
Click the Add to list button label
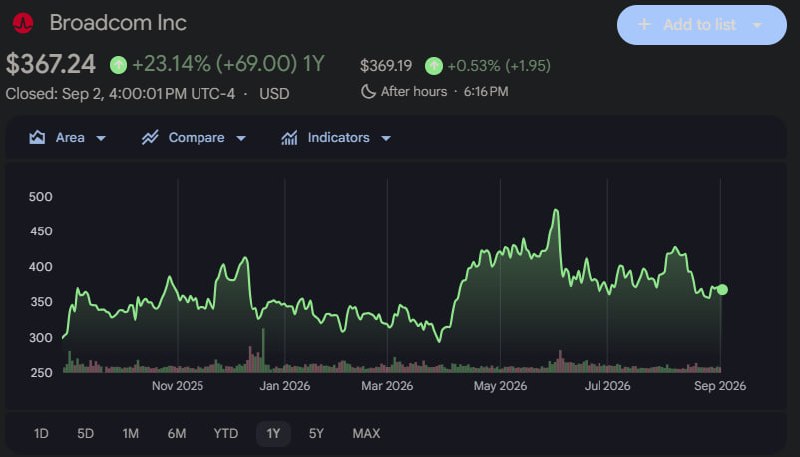point(699,24)
